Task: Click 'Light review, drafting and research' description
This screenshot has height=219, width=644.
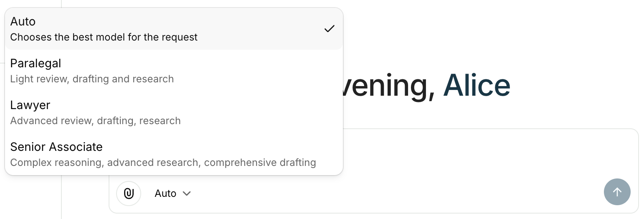Action: coord(92,79)
